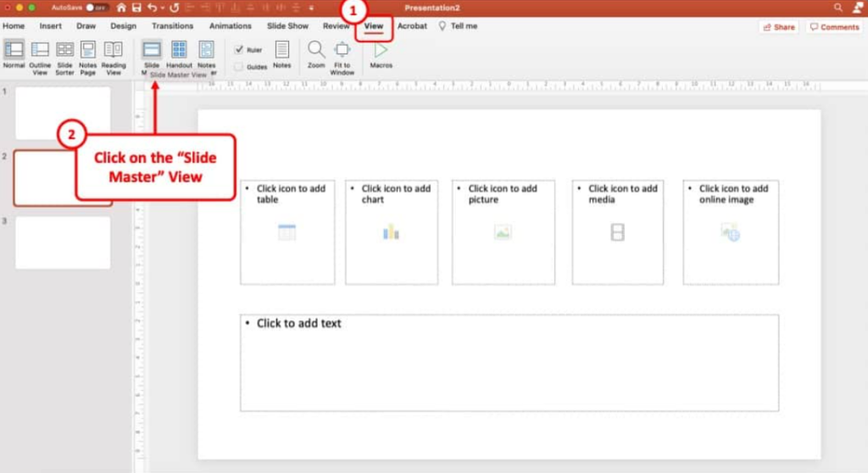Click the table icon in the placeholder
The image size is (868, 473).
pyautogui.click(x=287, y=232)
